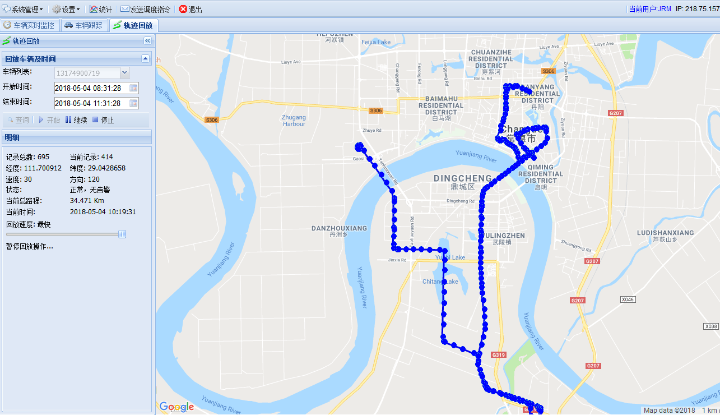The width and height of the screenshot is (720, 415).
Task: Select the 轨迹回放 track playback tab
Action: pyautogui.click(x=133, y=25)
